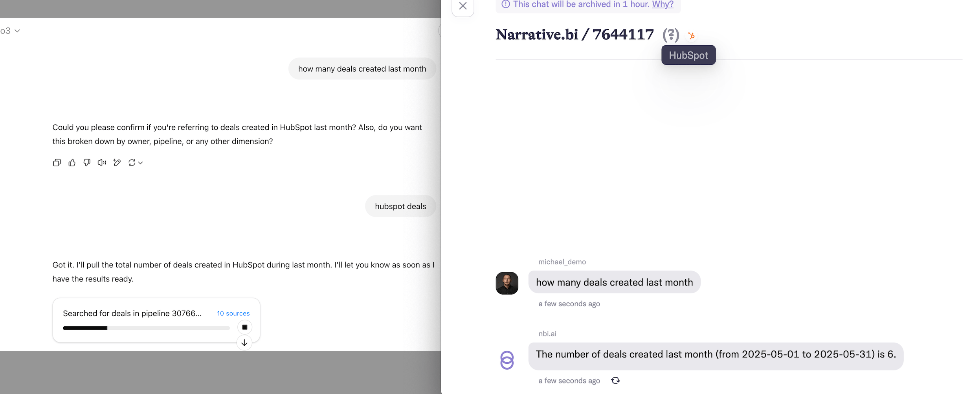The image size is (980, 394).
Task: Click the research progress bar
Action: pyautogui.click(x=146, y=328)
